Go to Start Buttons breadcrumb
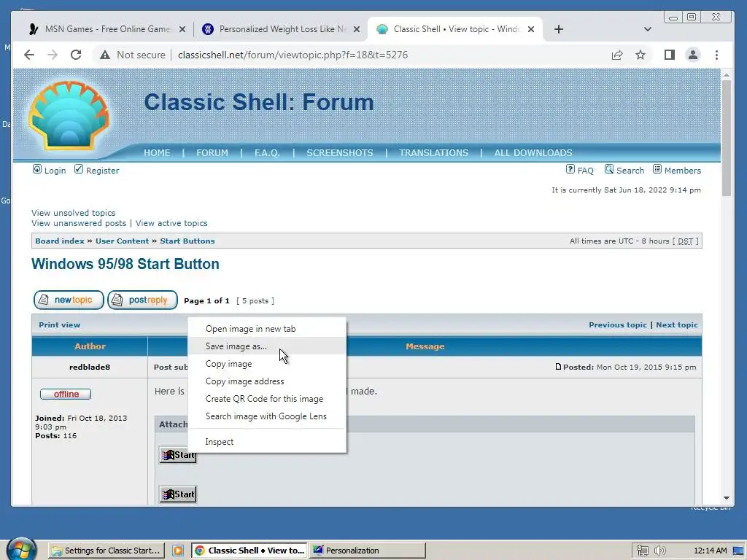The width and height of the screenshot is (747, 560). point(187,241)
